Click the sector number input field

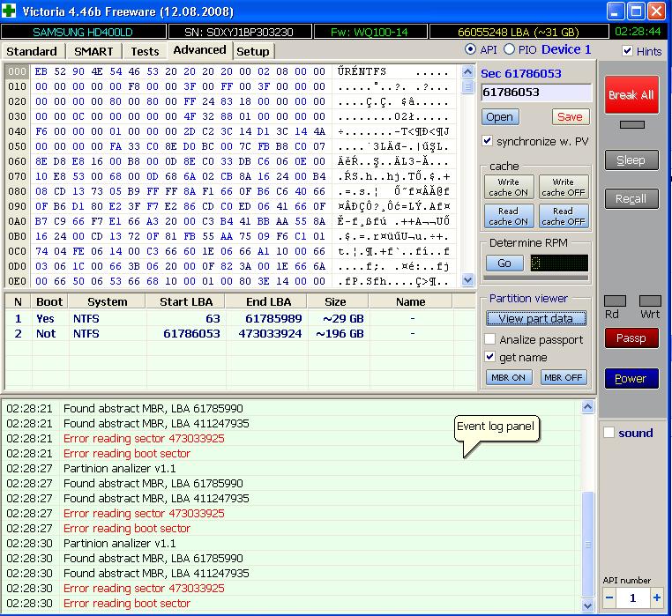(535, 93)
